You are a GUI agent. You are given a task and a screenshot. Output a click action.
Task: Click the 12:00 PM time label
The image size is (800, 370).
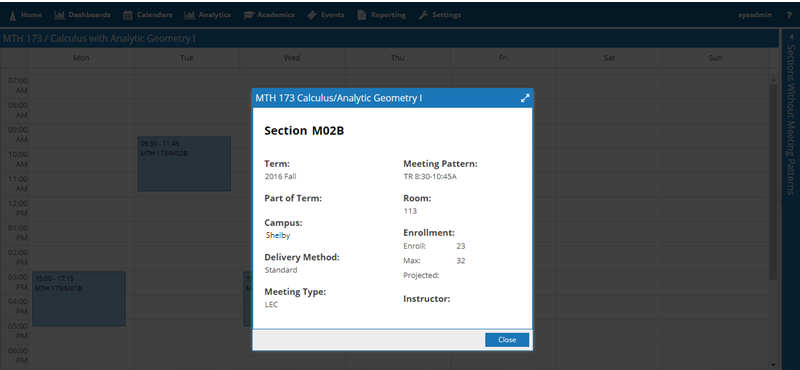coord(18,208)
